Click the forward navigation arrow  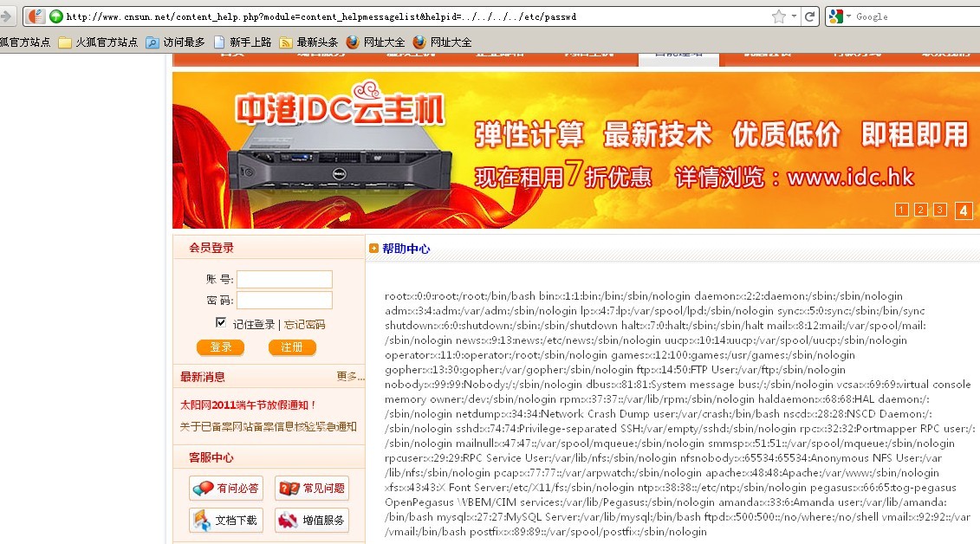coord(5,16)
